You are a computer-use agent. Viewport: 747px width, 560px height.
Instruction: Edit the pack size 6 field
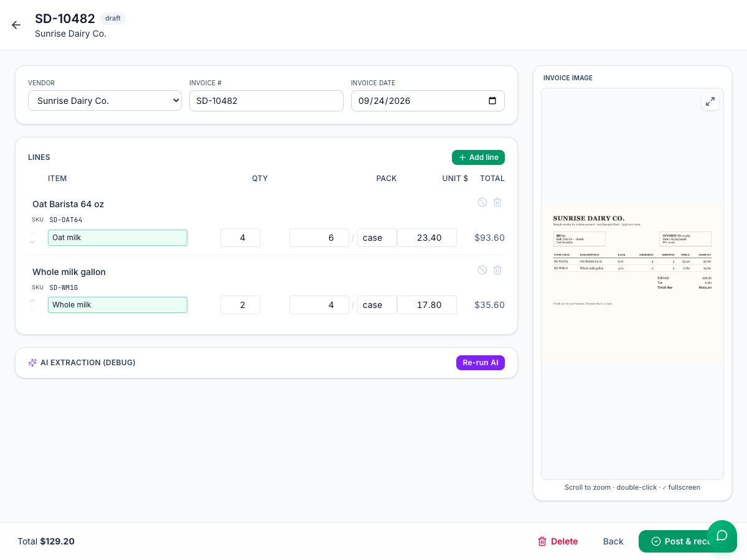pos(319,238)
